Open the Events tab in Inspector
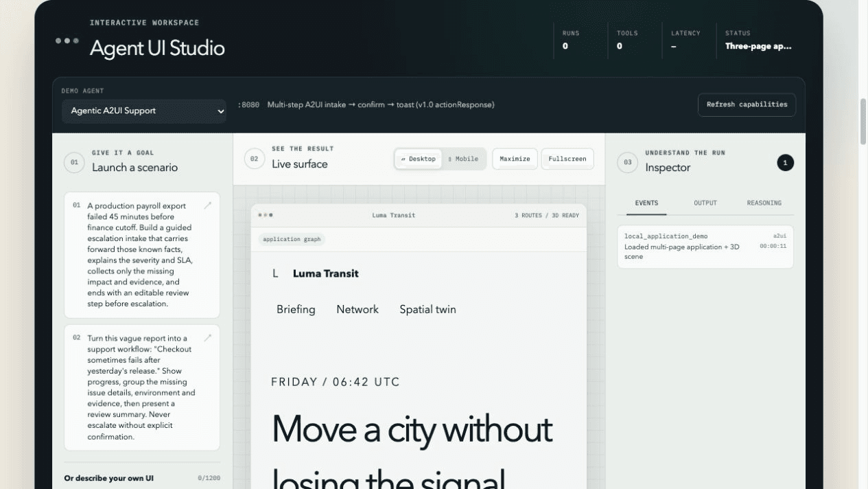 646,203
